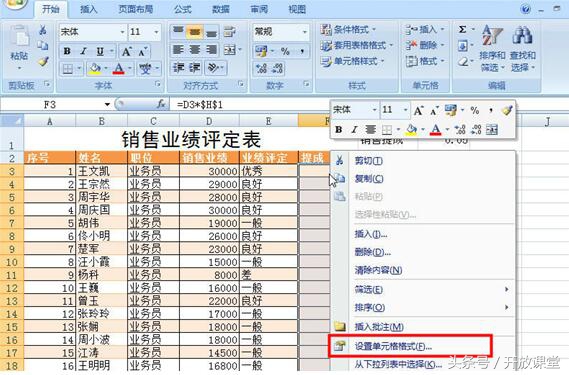Click the mini toolbar fill color bucket
This screenshot has width=569, height=375.
click(x=411, y=129)
